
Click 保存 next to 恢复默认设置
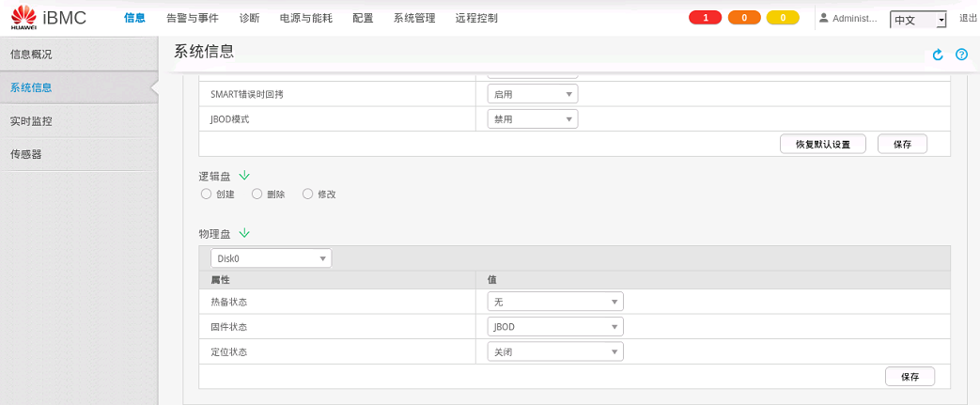[x=903, y=144]
